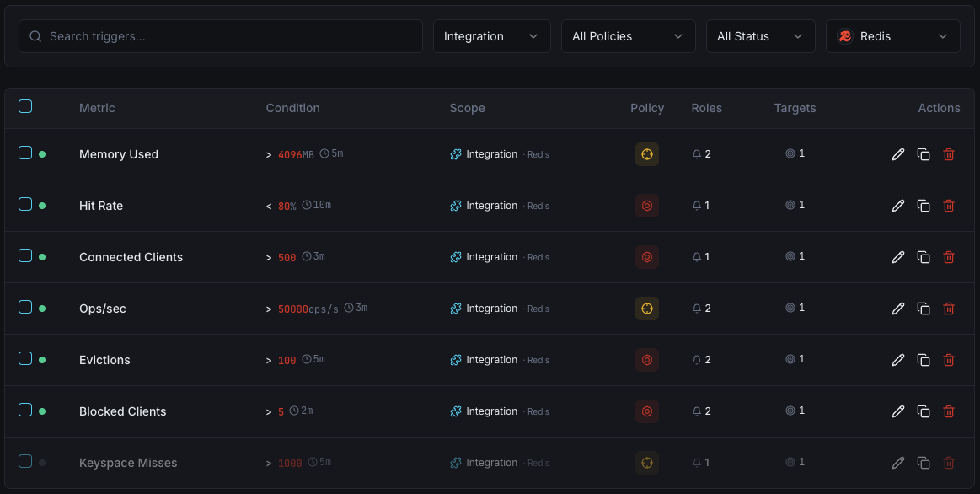Click the edit pencil icon for Memory Used
Screen dimensions: 980x494
pyautogui.click(x=897, y=154)
